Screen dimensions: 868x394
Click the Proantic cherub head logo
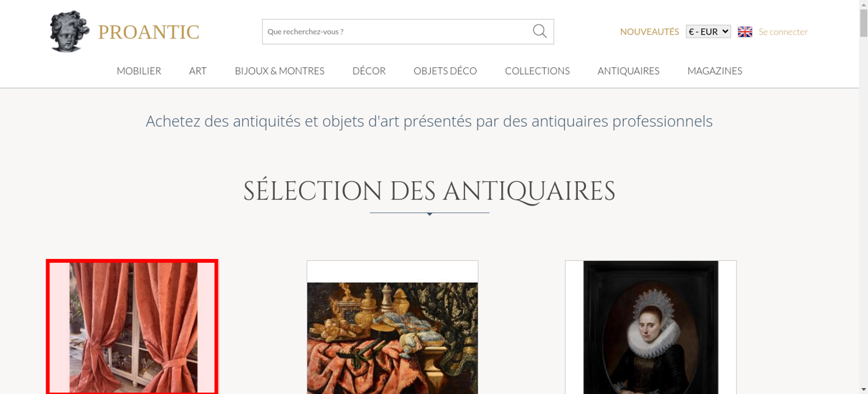69,32
